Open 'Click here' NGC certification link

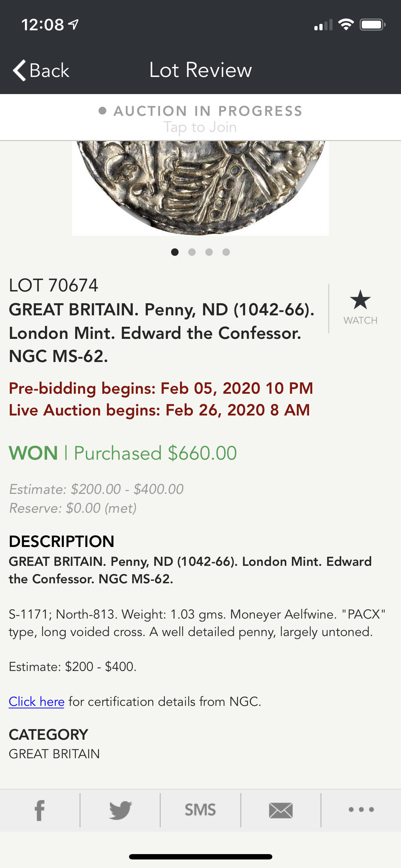click(x=36, y=701)
